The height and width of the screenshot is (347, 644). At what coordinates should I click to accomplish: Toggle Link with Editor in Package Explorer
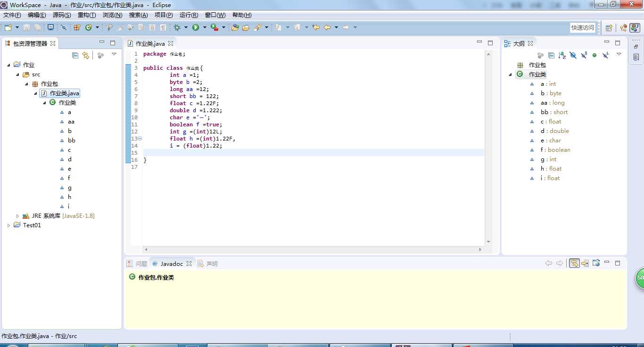click(x=85, y=55)
